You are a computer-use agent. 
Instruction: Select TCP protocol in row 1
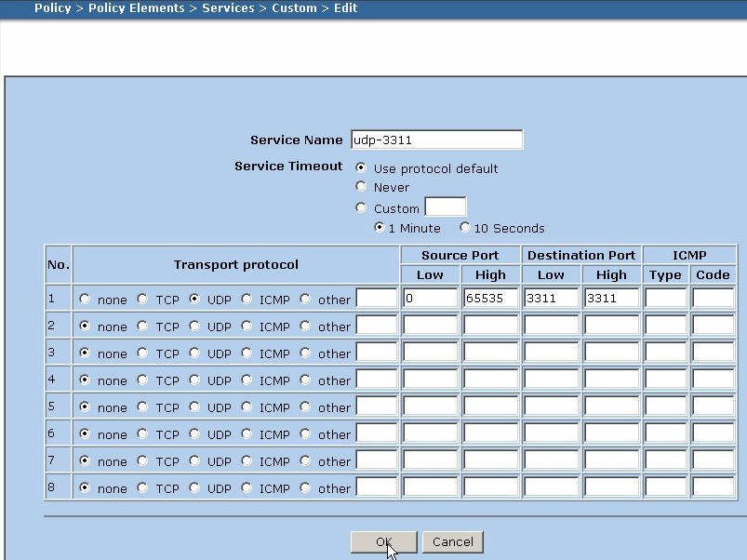pyautogui.click(x=142, y=300)
